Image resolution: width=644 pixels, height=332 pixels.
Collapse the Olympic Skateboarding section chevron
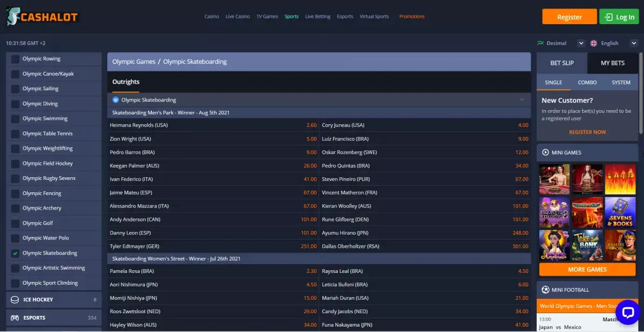point(522,100)
